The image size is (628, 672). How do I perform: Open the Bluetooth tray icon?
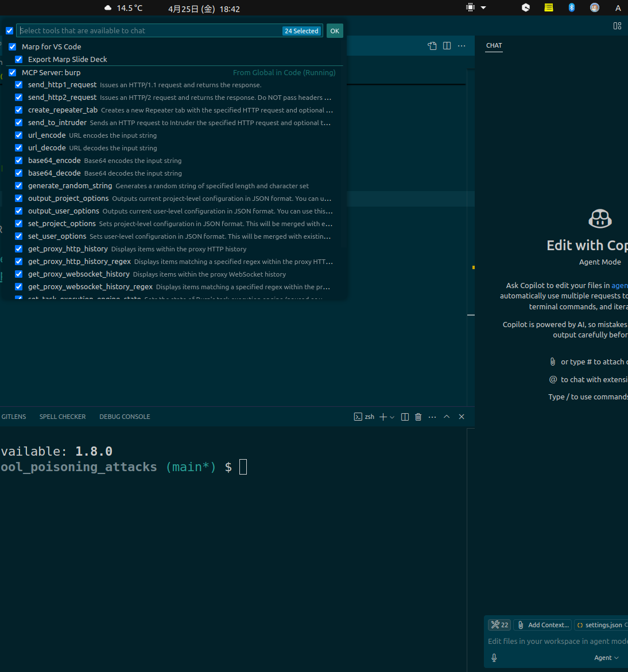pos(571,7)
